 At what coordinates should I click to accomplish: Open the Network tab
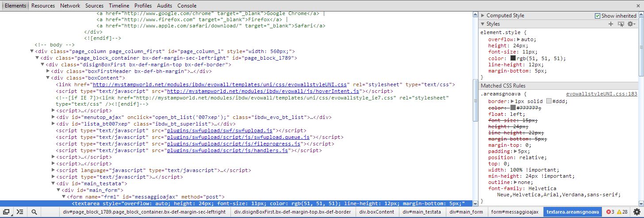coord(70,6)
